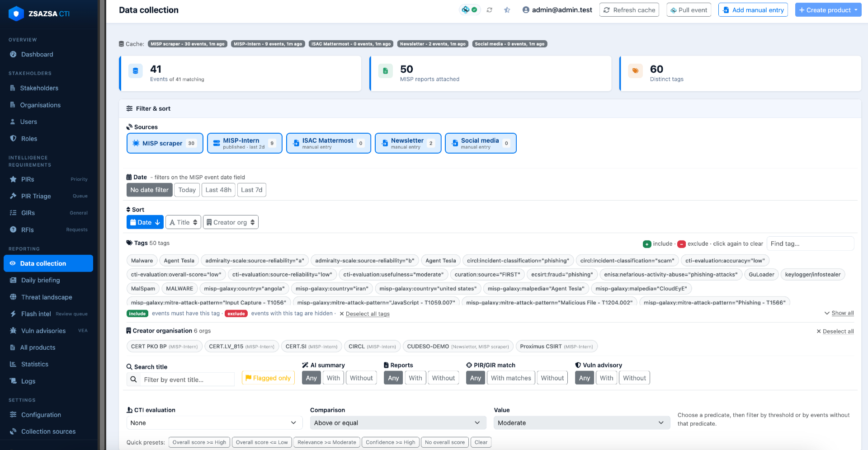This screenshot has width=868, height=450.
Task: Click the Dashboard gauge icon in sidebar
Action: click(x=13, y=54)
